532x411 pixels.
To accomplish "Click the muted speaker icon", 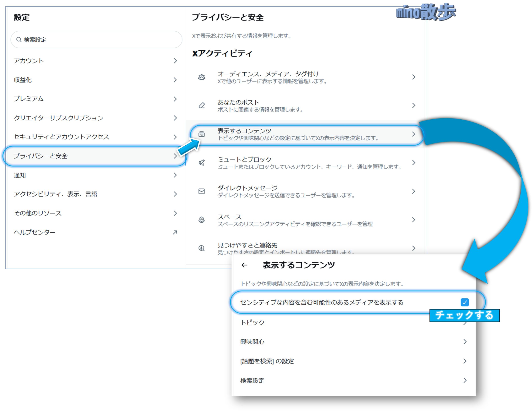I will 201,163.
